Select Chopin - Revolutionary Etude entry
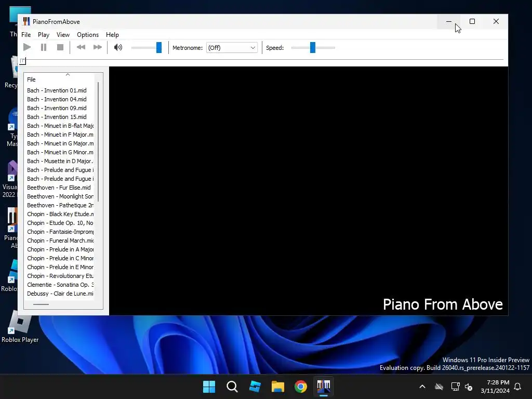Viewport: 532px width, 399px height. 60,275
